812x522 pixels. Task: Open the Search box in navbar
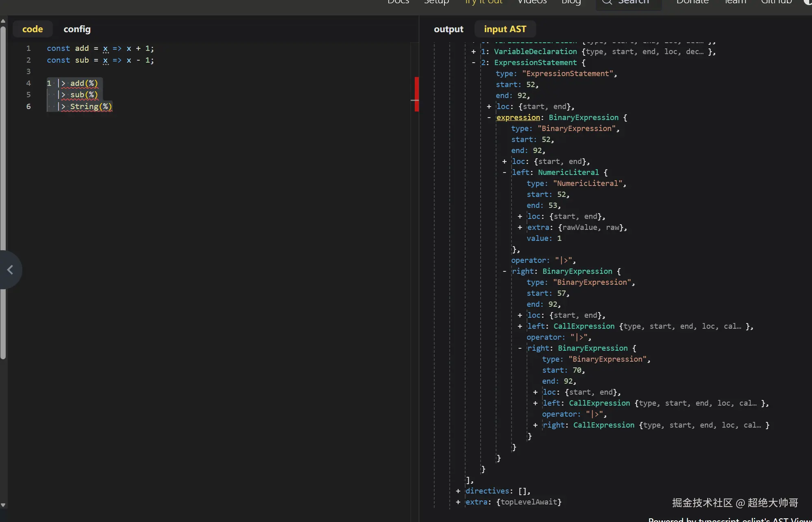[x=629, y=3]
